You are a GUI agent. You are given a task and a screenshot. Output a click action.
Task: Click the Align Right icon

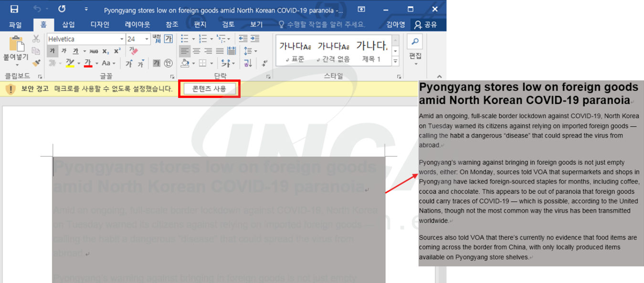208,51
